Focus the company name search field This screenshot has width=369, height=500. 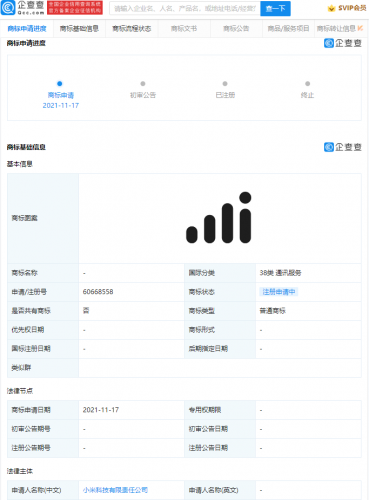point(185,8)
